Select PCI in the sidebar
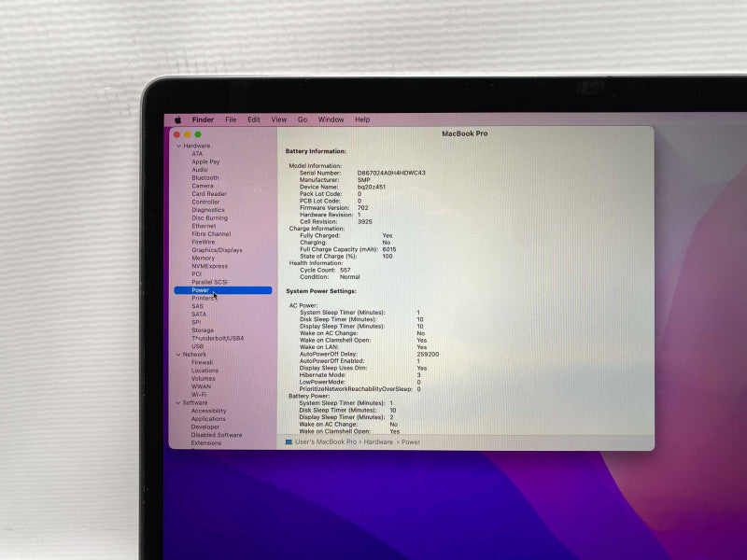 197,274
